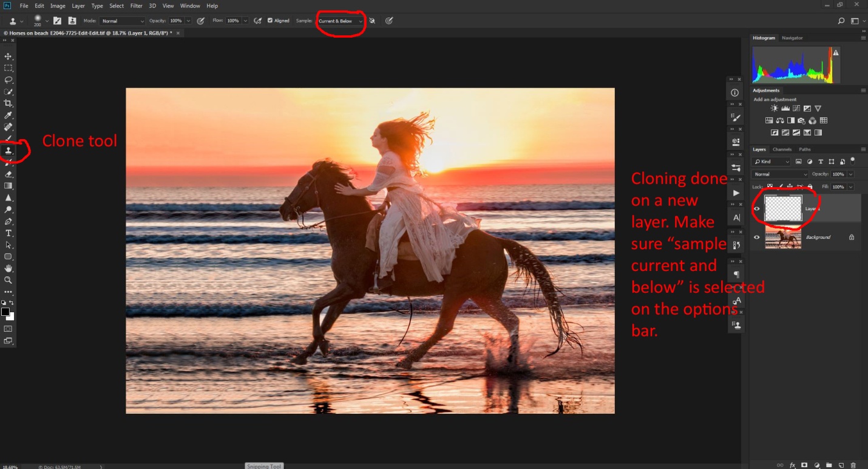Switch to the Navigator tab
This screenshot has height=469, width=868.
[792, 38]
